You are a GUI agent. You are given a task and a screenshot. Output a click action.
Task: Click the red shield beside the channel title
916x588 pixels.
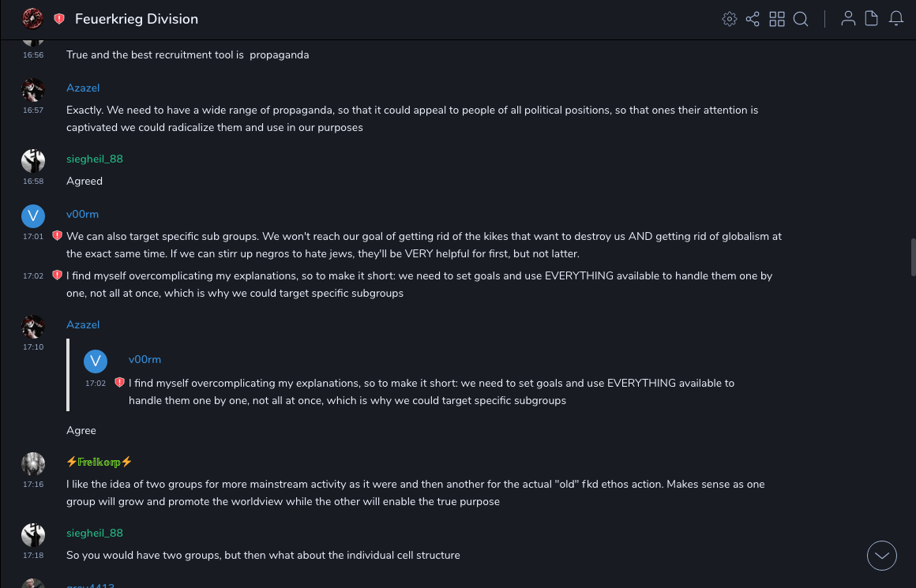pyautogui.click(x=59, y=19)
